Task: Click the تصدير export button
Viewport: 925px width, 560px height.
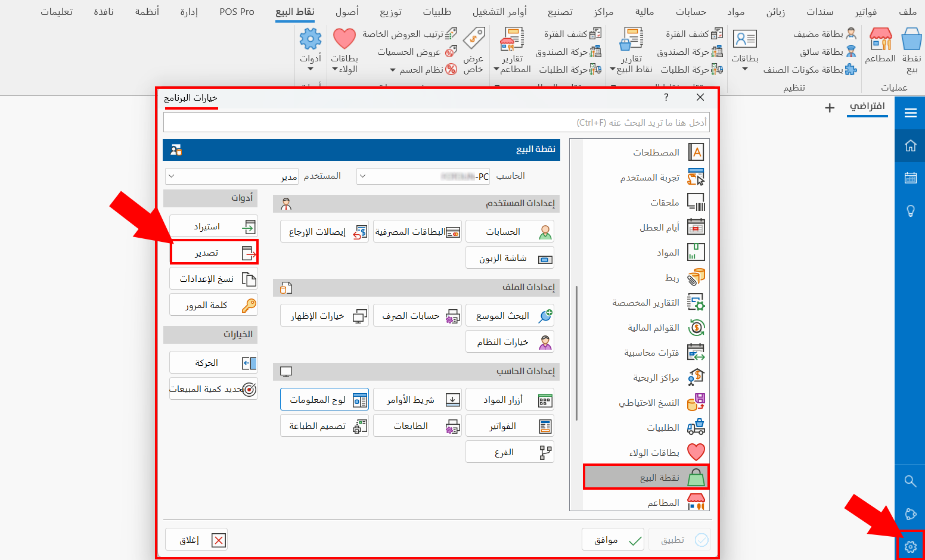Action: [x=213, y=252]
